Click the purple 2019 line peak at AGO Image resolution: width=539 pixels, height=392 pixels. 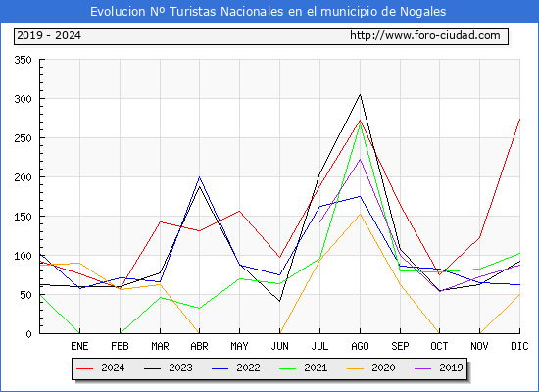[360, 159]
